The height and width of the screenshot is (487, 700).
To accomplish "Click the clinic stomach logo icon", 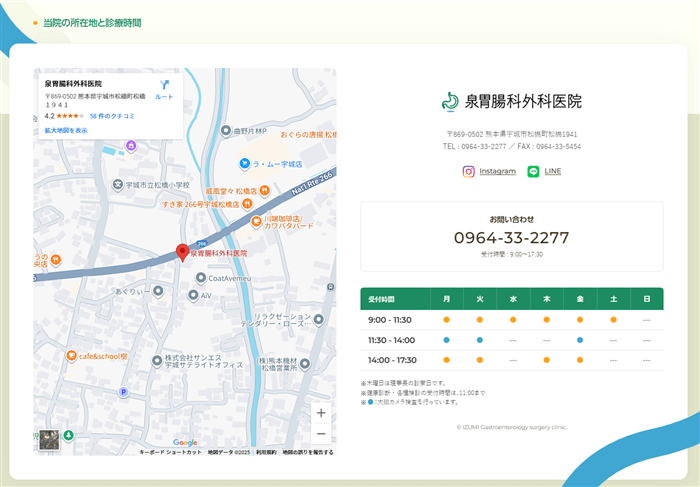I will [450, 102].
